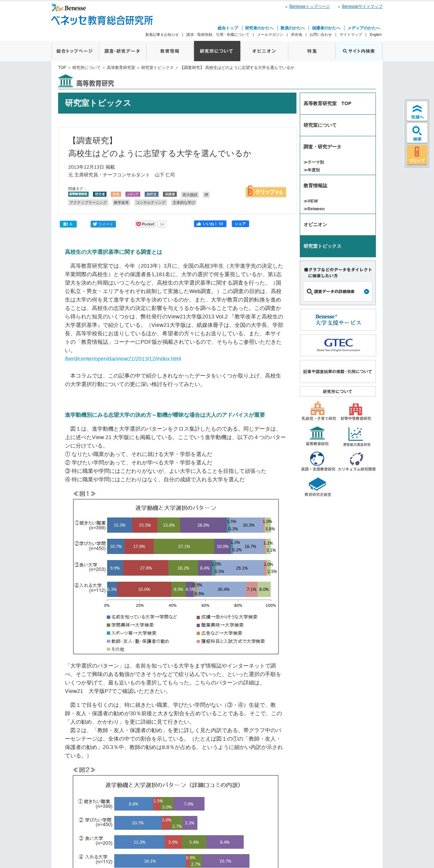Click the Benesse logo at top left
The image size is (434, 868).
(x=69, y=7)
